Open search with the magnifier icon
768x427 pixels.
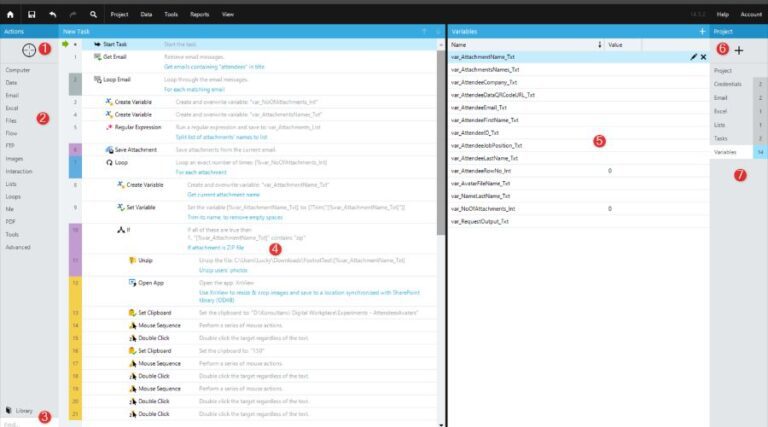(x=93, y=14)
